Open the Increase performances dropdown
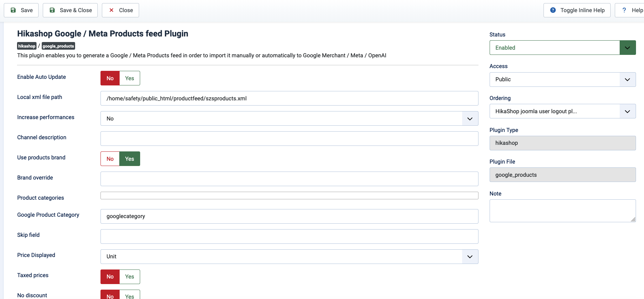 (x=289, y=119)
